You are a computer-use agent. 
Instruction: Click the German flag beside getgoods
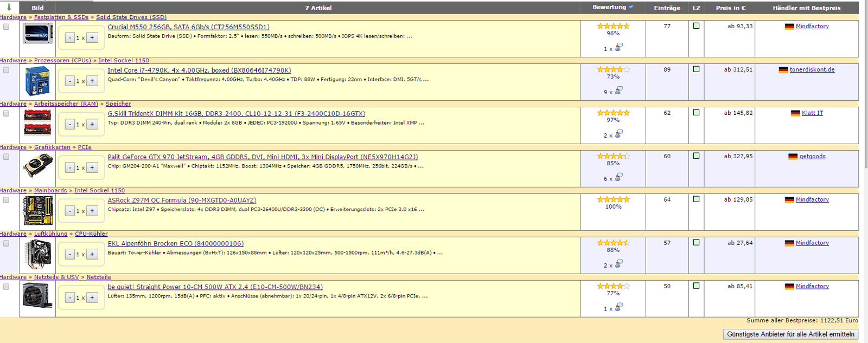793,157
